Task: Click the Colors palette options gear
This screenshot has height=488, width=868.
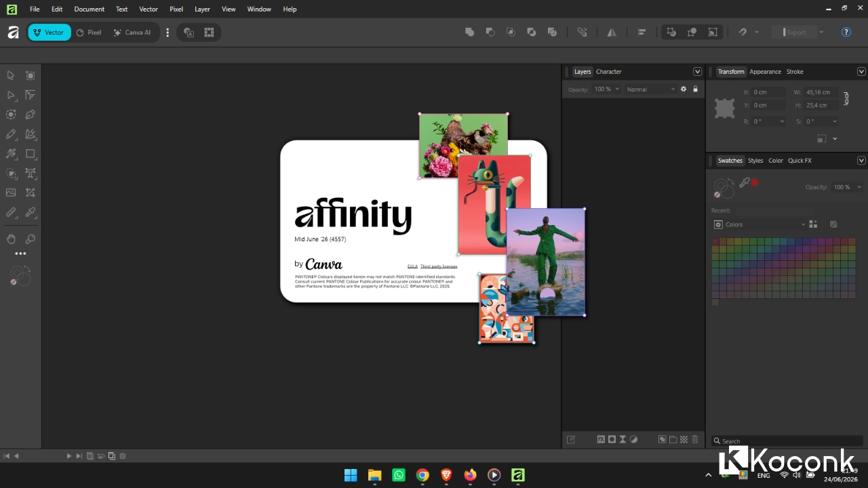Action: [718, 224]
